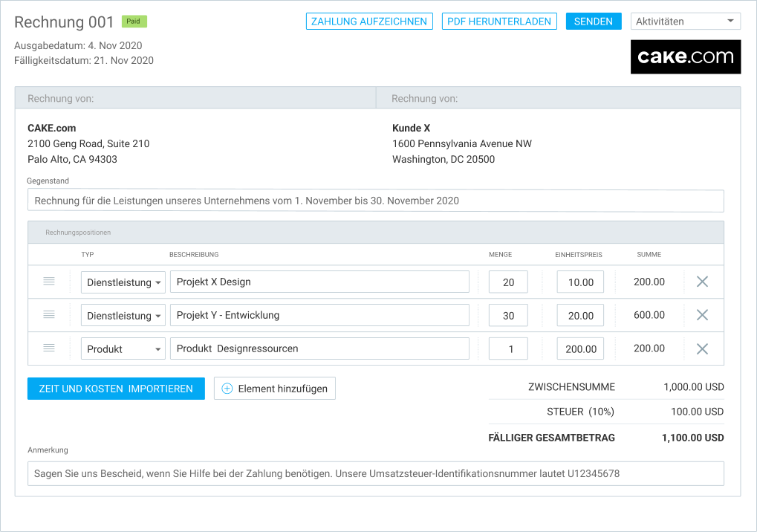The width and height of the screenshot is (757, 532).
Task: Click the BESCHREIBUNG column header
Action: pyautogui.click(x=194, y=255)
